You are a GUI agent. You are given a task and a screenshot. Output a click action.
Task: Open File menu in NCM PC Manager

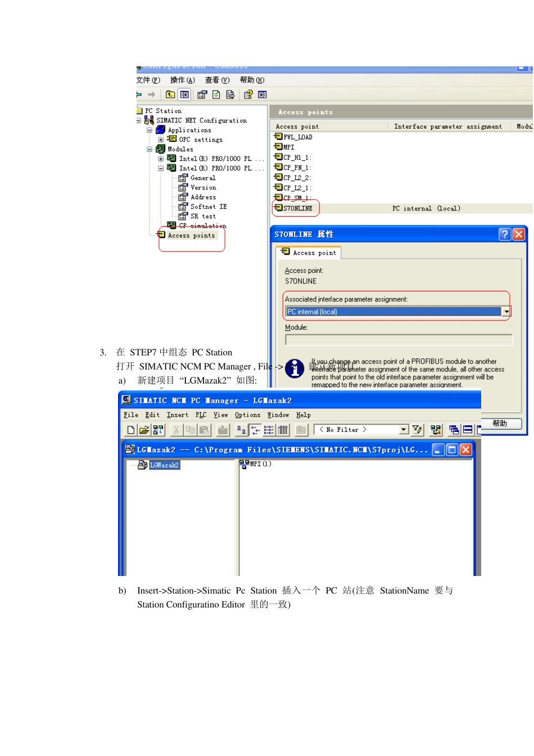click(131, 415)
